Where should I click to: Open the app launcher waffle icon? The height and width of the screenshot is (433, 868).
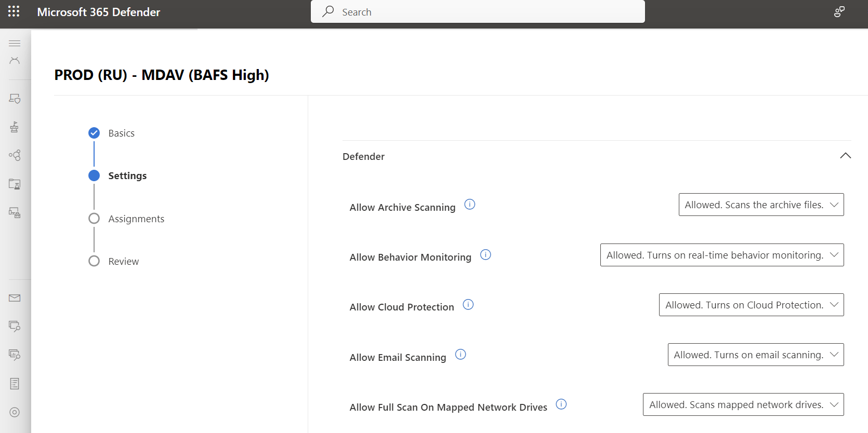(14, 11)
